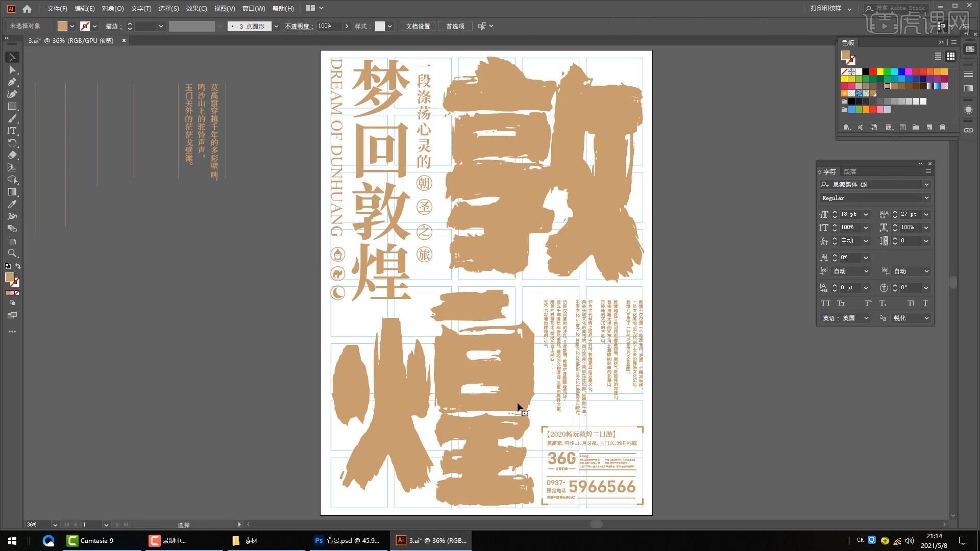Expand the 锐化 anti-aliasing dropdown

925,318
